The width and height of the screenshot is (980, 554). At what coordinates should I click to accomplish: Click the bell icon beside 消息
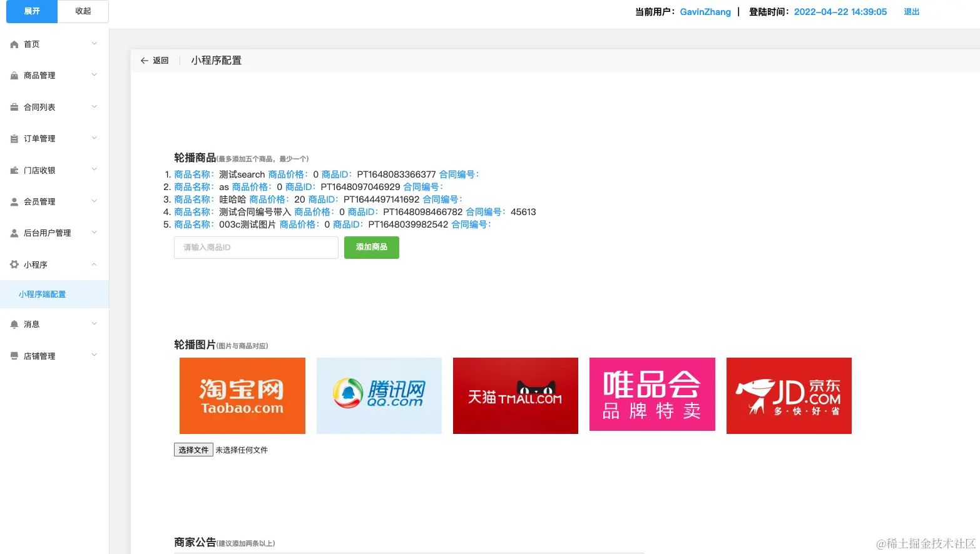point(14,325)
